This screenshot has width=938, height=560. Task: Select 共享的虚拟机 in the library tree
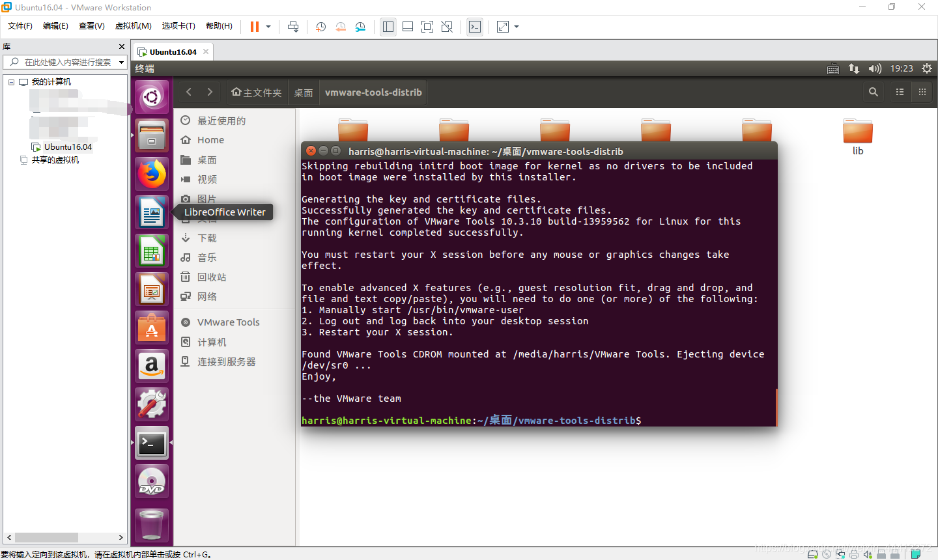(55, 160)
